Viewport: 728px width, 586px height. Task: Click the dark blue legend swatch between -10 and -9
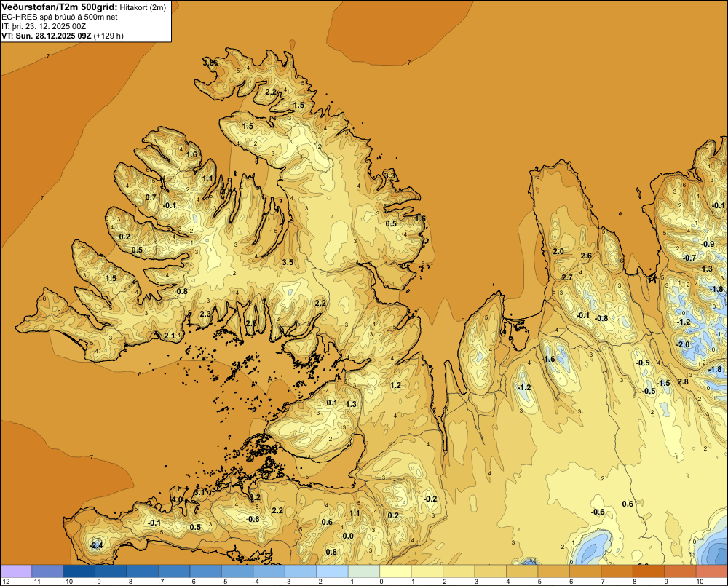click(79, 571)
